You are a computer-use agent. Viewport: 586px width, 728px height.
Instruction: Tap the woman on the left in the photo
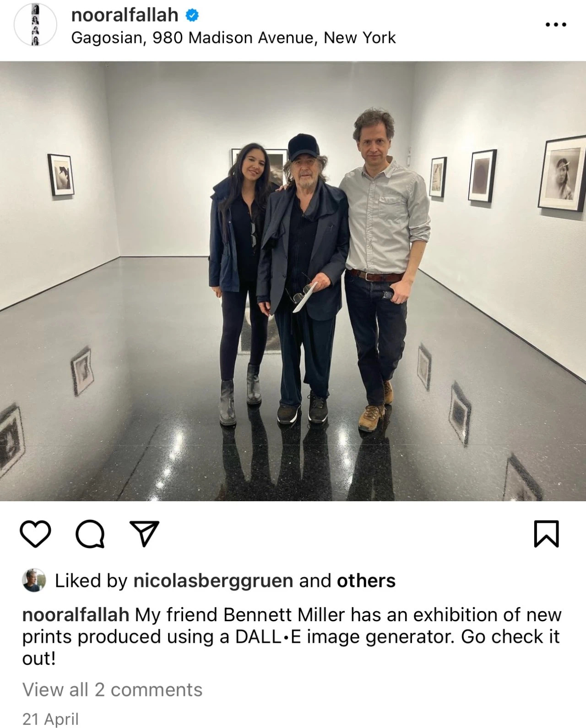tap(237, 279)
